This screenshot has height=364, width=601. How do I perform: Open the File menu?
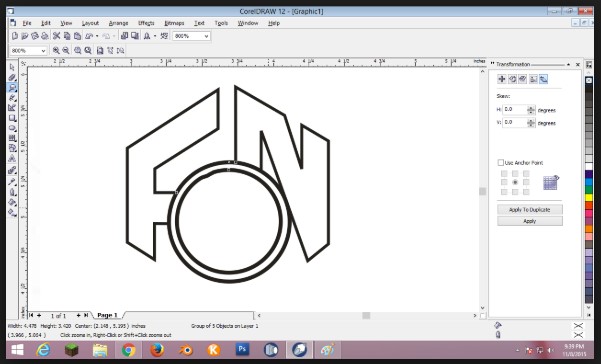click(27, 23)
